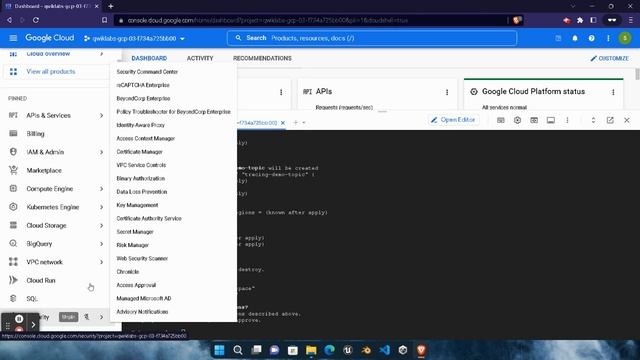This screenshot has height=360, width=640.
Task: Click the Marketplace cart icon
Action: [x=13, y=170]
